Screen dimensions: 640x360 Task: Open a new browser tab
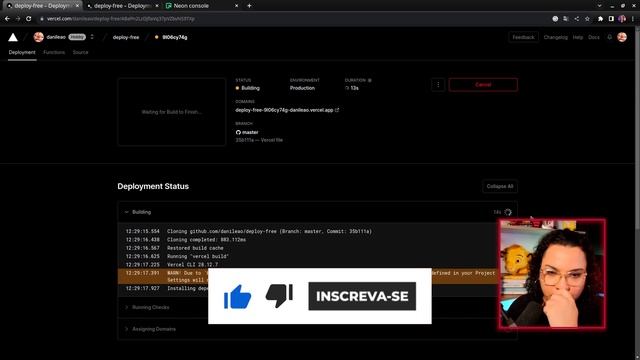[249, 6]
